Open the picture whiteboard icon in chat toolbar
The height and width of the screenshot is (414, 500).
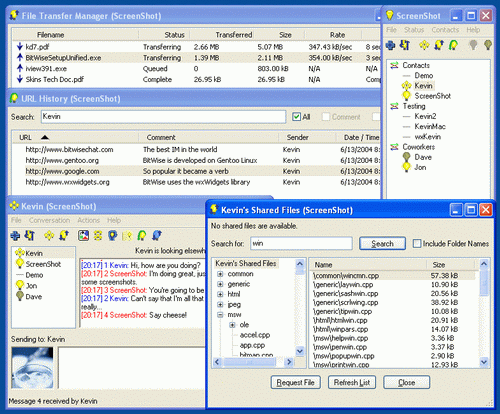(83, 235)
